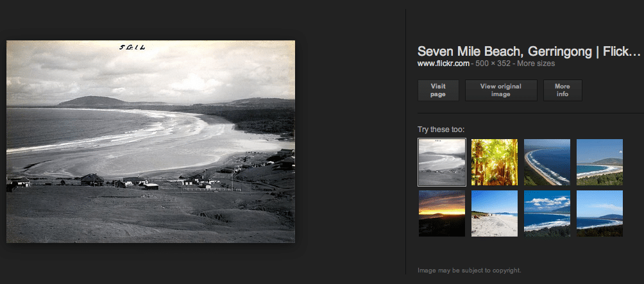
Task: Click the Image may be subject to copyright notice
Action: 470,271
